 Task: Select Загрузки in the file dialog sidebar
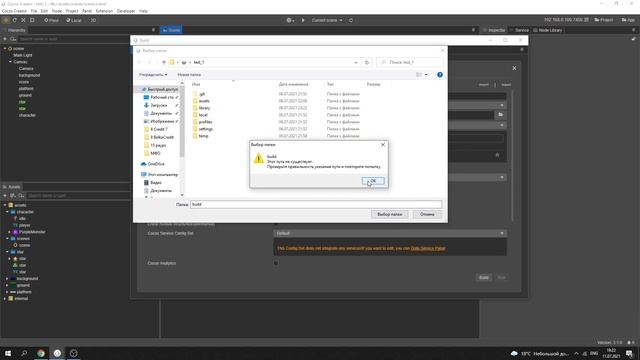tap(158, 105)
